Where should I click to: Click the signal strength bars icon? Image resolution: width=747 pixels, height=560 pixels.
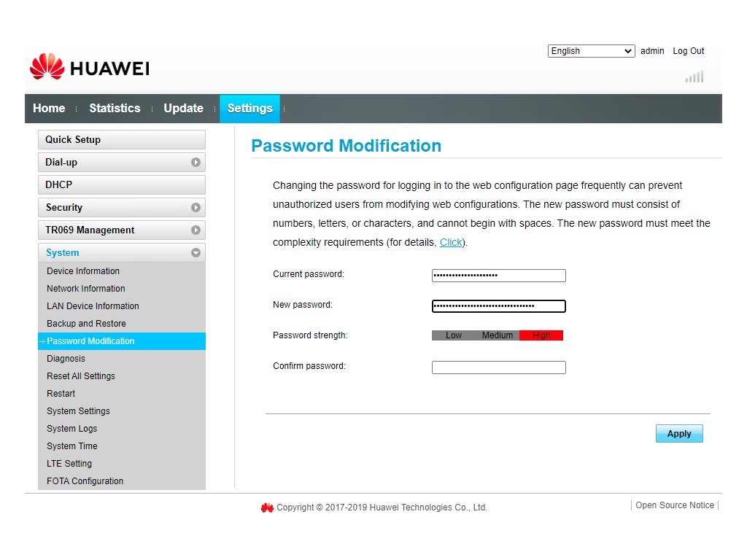(x=694, y=77)
